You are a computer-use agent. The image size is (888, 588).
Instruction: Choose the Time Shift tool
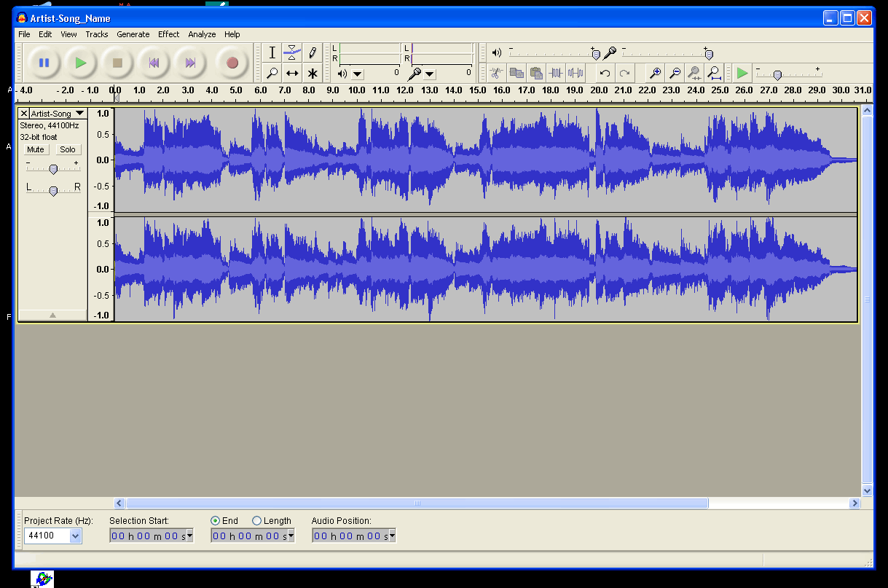292,73
